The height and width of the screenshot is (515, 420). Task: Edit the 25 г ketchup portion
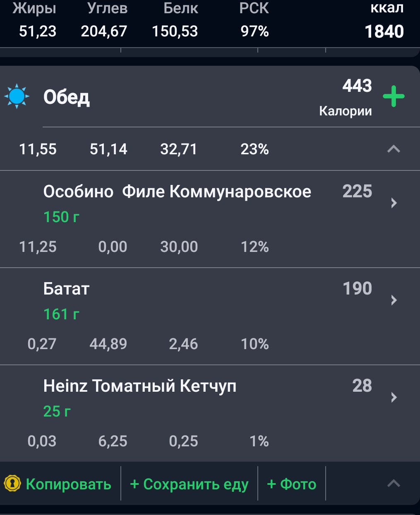click(x=57, y=411)
